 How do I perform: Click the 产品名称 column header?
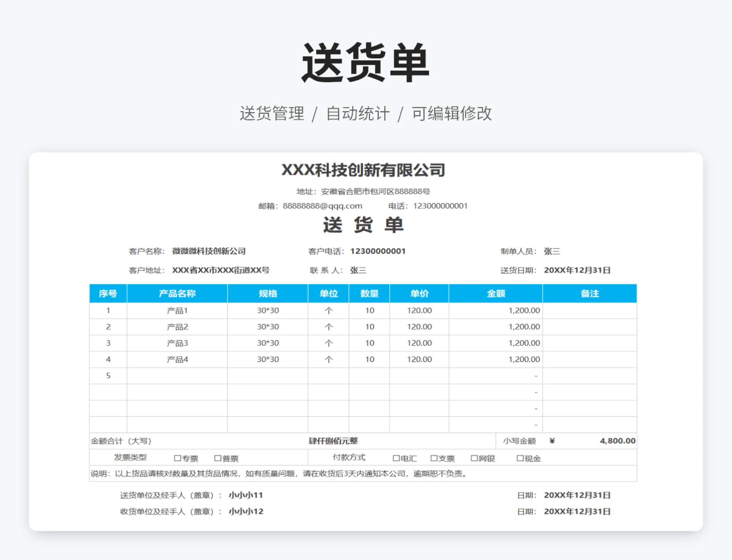pyautogui.click(x=177, y=293)
